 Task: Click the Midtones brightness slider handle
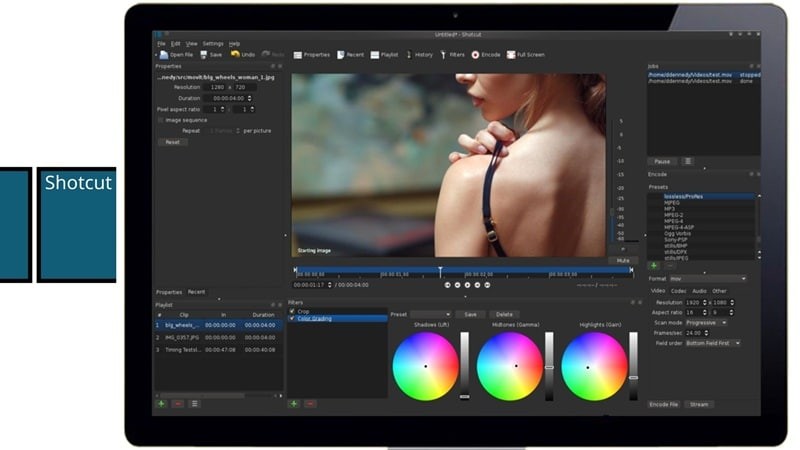(x=549, y=367)
